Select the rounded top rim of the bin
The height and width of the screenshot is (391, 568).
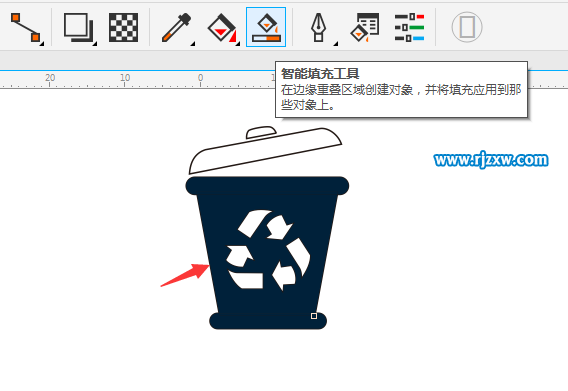point(267,186)
